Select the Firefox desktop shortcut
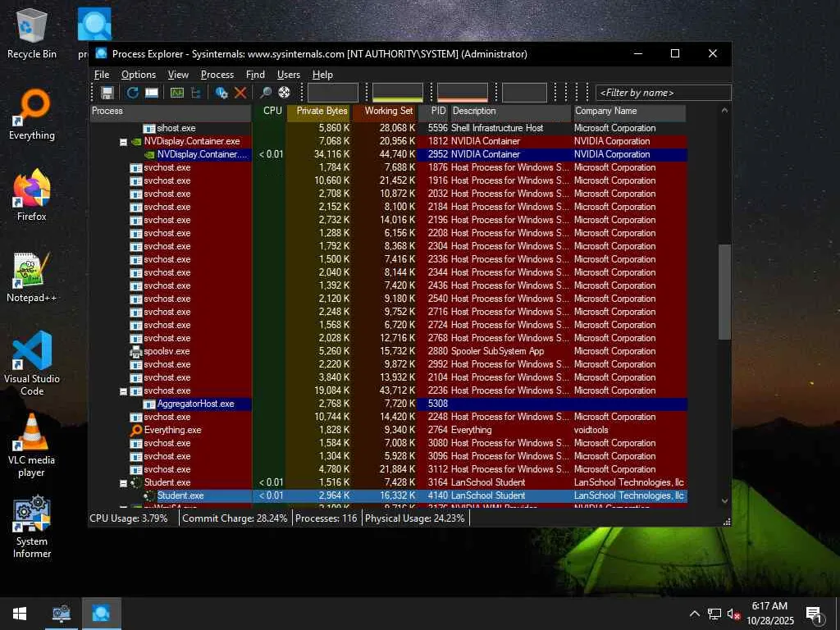The width and height of the screenshot is (840, 630). [x=32, y=195]
